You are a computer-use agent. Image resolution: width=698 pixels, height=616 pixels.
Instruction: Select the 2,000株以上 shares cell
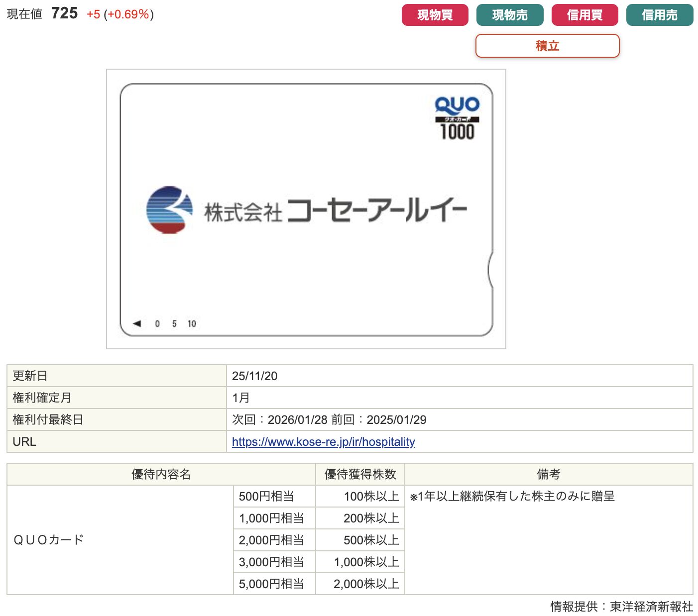coord(366,584)
